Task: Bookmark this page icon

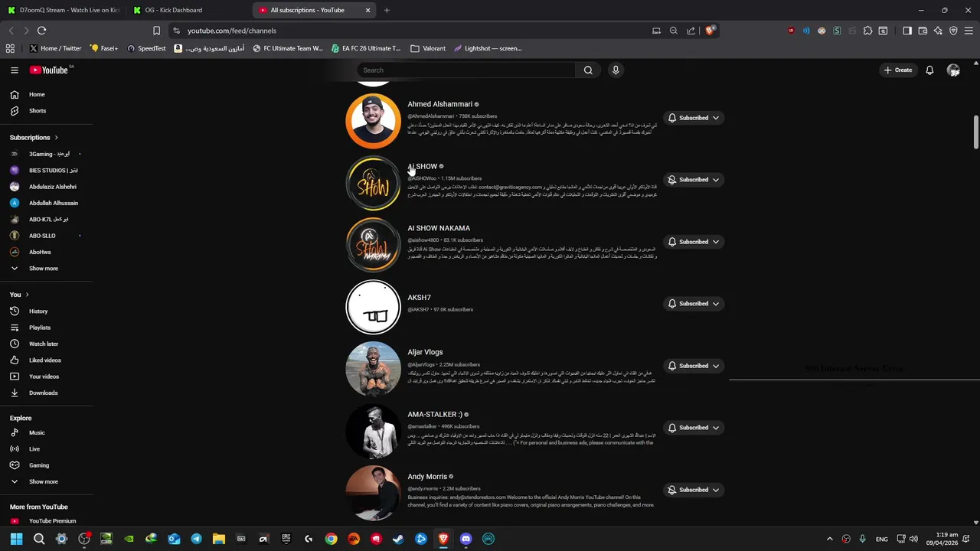Action: 156,31
